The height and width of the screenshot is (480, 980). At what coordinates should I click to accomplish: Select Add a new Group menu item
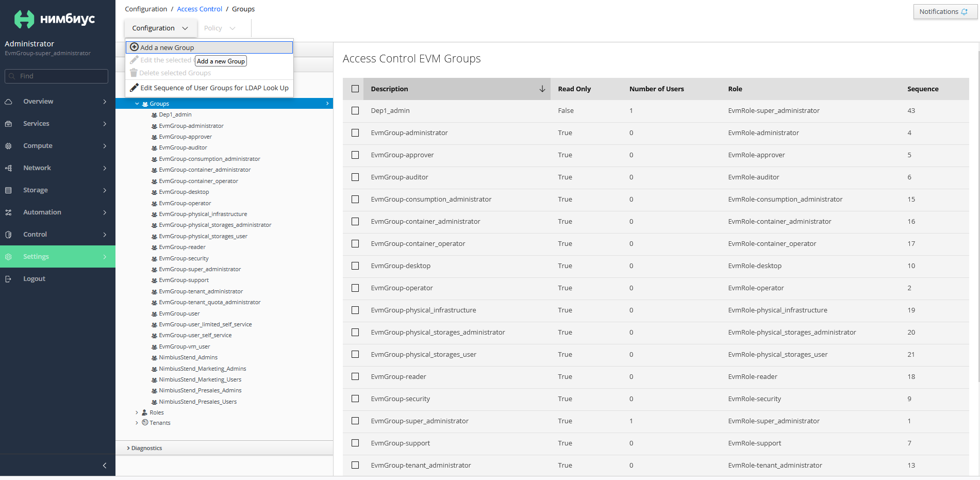209,47
